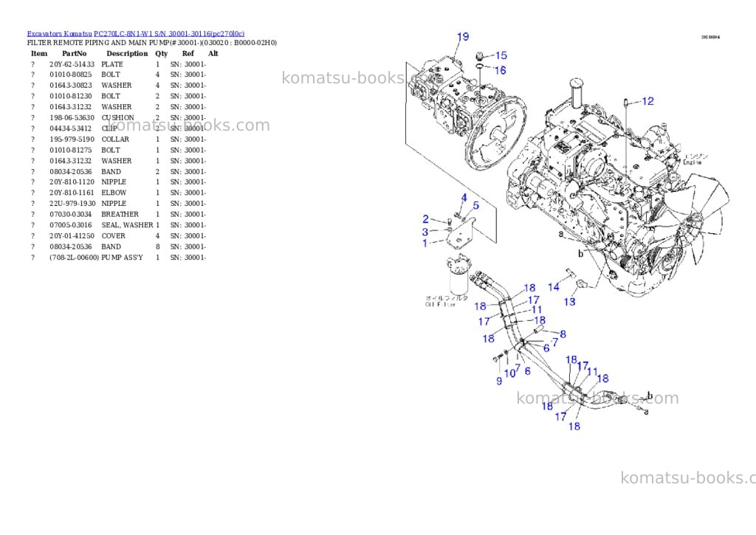Click the Description column header
The width and height of the screenshot is (756, 535).
pos(127,53)
